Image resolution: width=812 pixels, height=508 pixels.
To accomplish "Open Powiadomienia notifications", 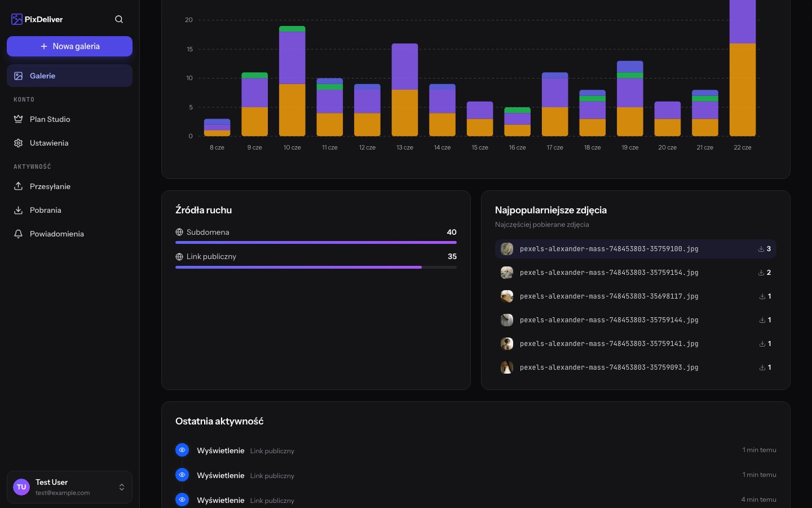I will click(69, 234).
